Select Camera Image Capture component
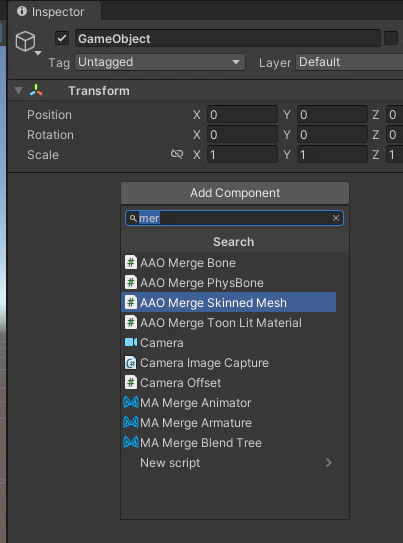This screenshot has width=403, height=543. click(229, 363)
